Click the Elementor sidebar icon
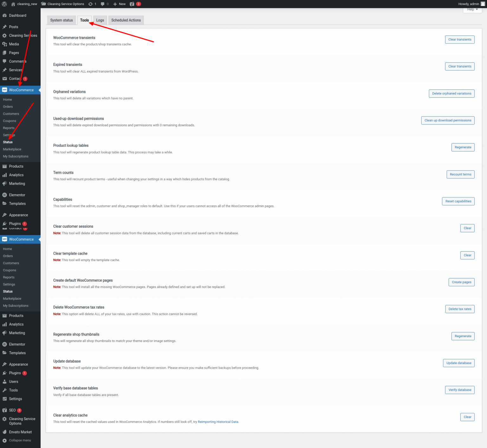Image resolution: width=487 pixels, height=448 pixels. pos(4,195)
